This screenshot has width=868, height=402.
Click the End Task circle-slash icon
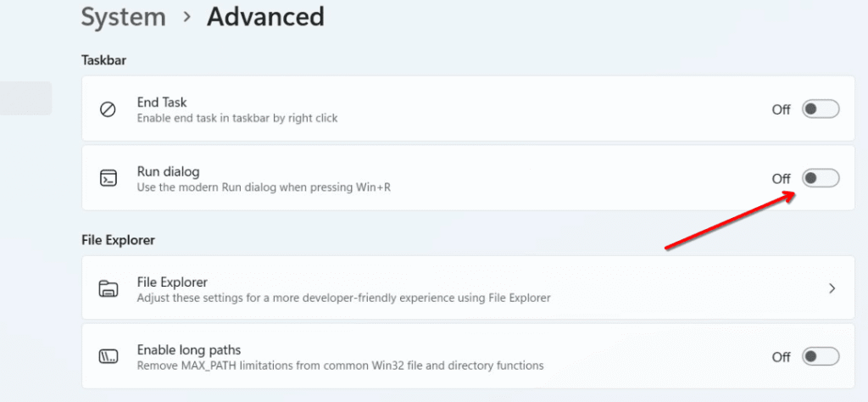coord(108,109)
